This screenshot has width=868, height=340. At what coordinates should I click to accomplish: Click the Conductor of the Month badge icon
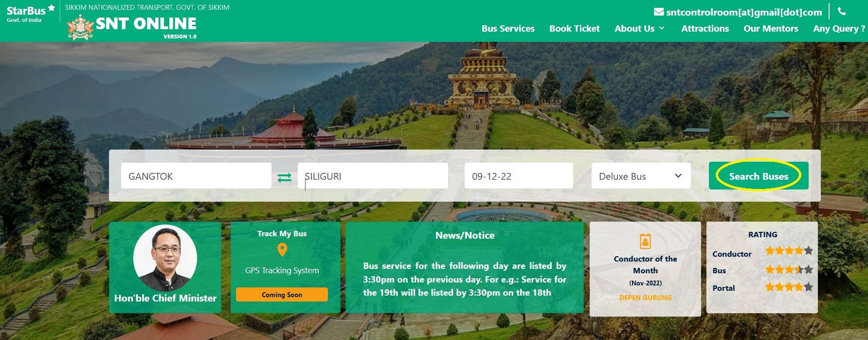645,241
